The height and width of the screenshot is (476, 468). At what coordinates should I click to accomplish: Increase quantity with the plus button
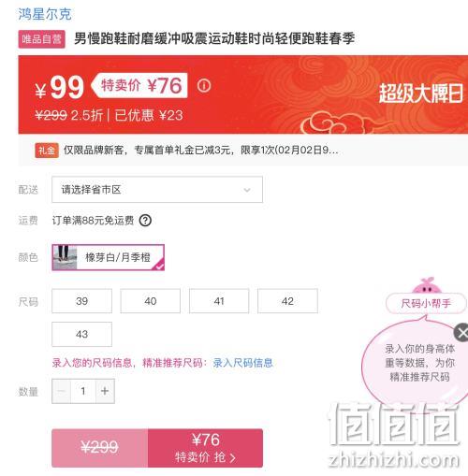[105, 391]
